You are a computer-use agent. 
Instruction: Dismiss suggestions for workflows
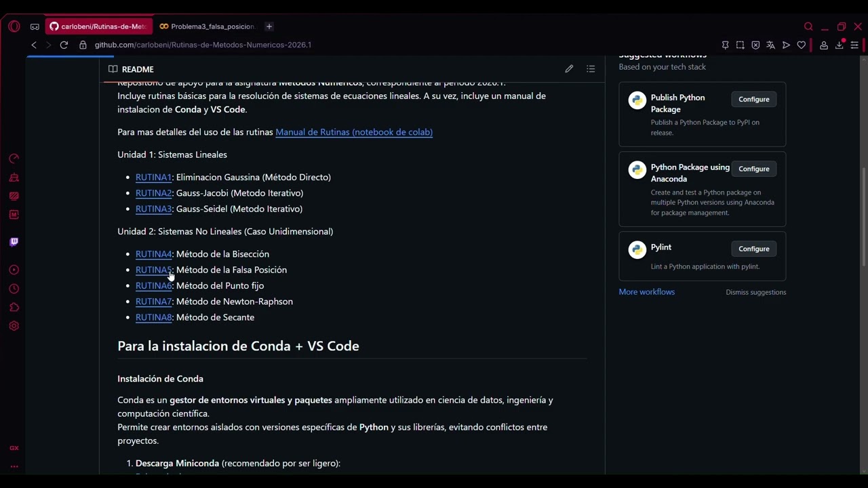(x=756, y=292)
